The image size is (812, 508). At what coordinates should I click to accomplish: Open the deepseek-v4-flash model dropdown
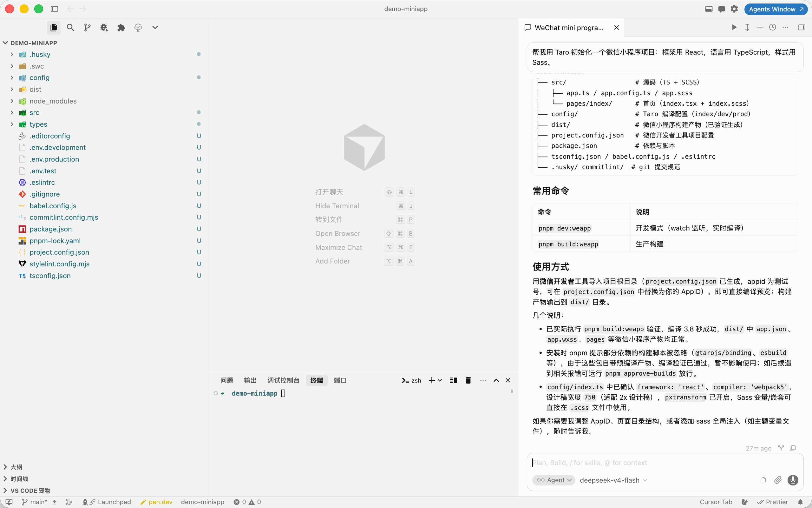coord(613,480)
